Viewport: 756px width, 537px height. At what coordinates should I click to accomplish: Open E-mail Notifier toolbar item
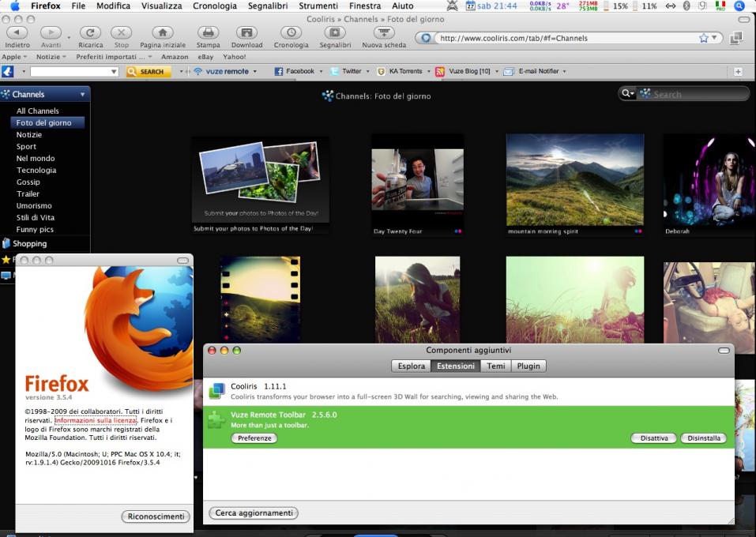click(x=532, y=71)
